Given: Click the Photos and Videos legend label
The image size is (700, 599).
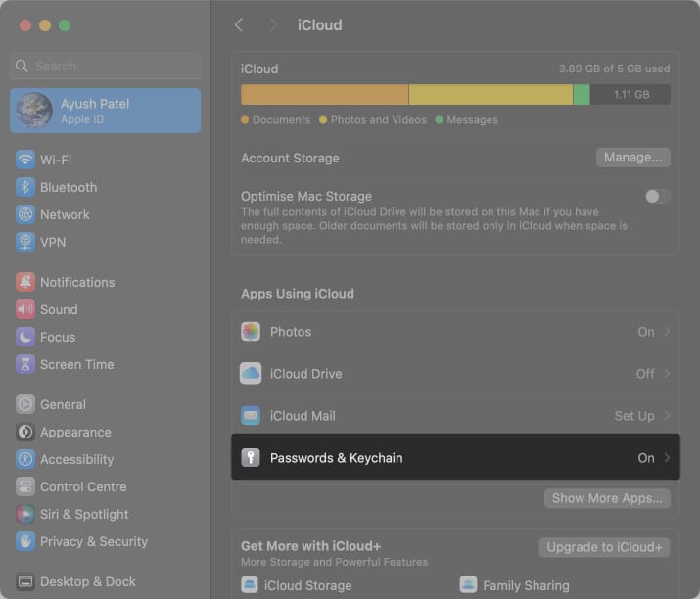Looking at the screenshot, I should pos(379,120).
